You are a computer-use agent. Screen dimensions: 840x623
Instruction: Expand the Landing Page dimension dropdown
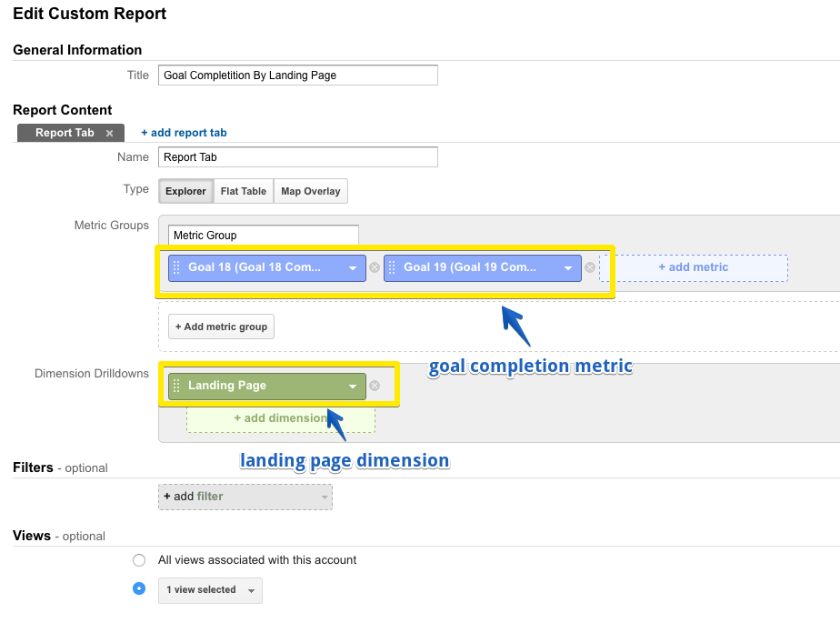point(355,385)
